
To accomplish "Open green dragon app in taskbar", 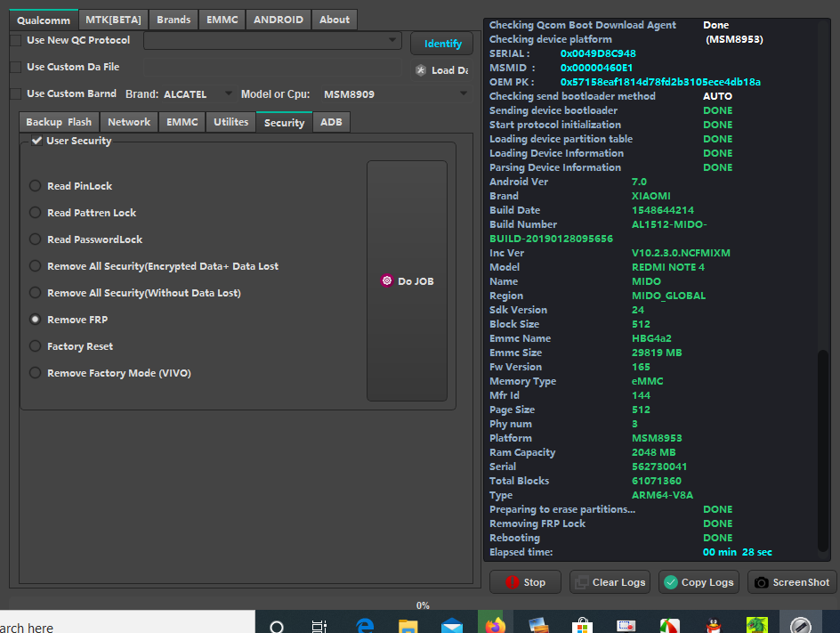I will (757, 625).
